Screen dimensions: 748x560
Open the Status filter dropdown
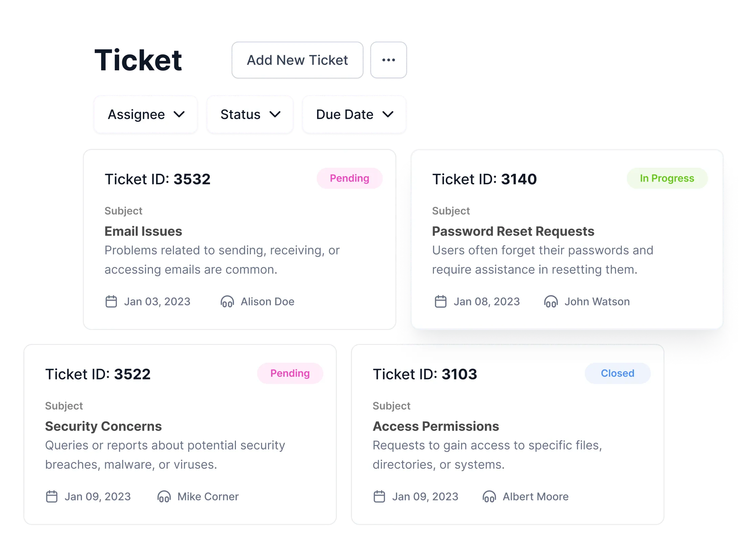coord(250,115)
